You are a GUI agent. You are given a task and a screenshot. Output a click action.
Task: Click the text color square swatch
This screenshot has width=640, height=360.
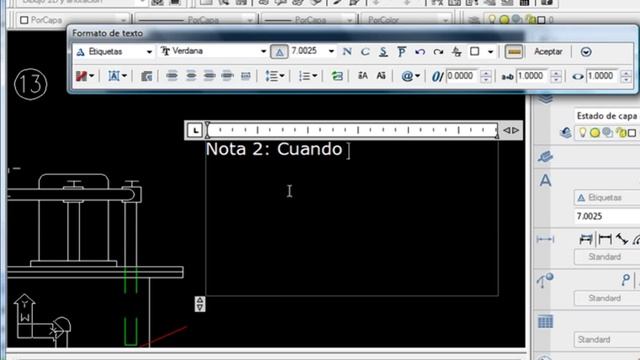[474, 51]
